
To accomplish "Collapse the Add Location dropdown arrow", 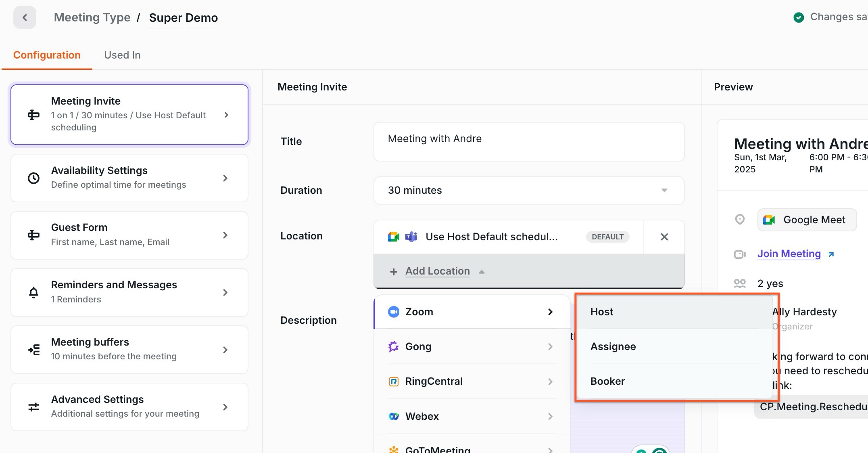I will (482, 272).
